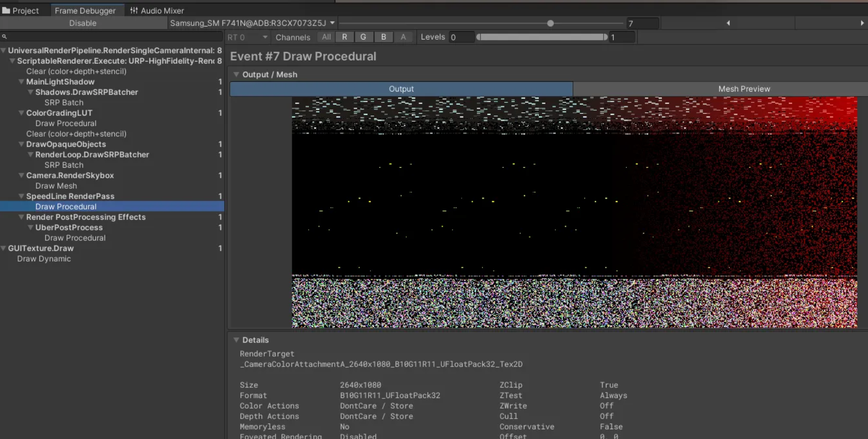Click the search magnifier icon
The height and width of the screenshot is (439, 868).
(4, 37)
